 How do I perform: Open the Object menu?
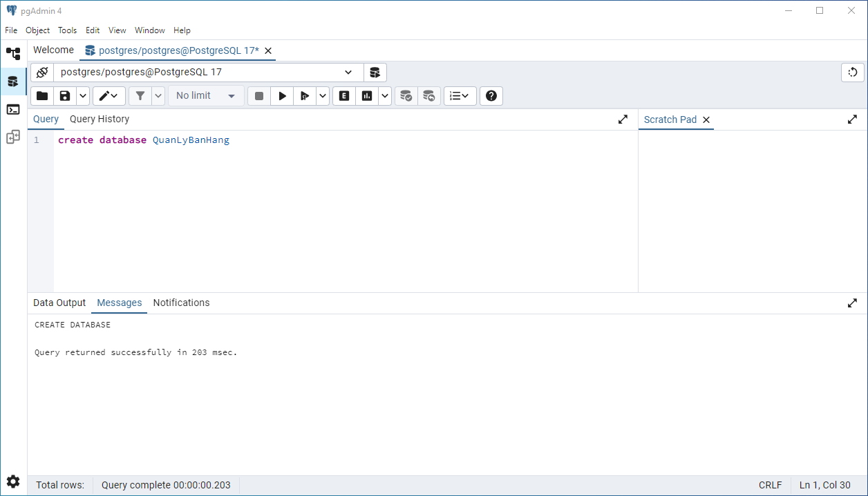coord(37,30)
